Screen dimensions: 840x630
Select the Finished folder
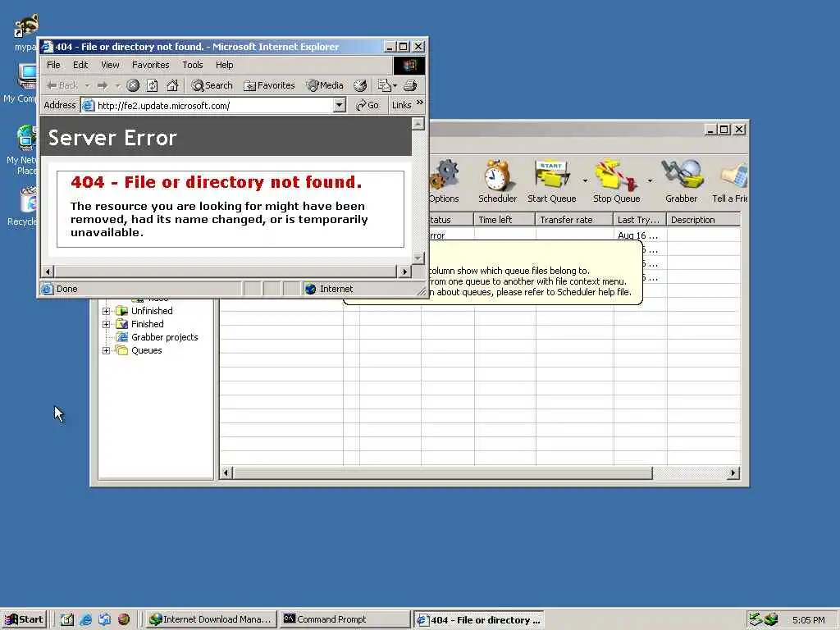pos(148,324)
